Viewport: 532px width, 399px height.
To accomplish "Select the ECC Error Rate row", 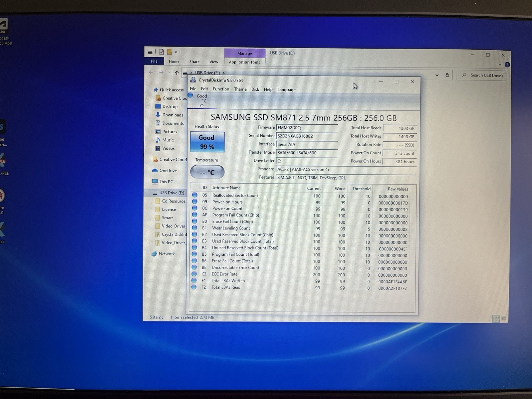I will 300,275.
